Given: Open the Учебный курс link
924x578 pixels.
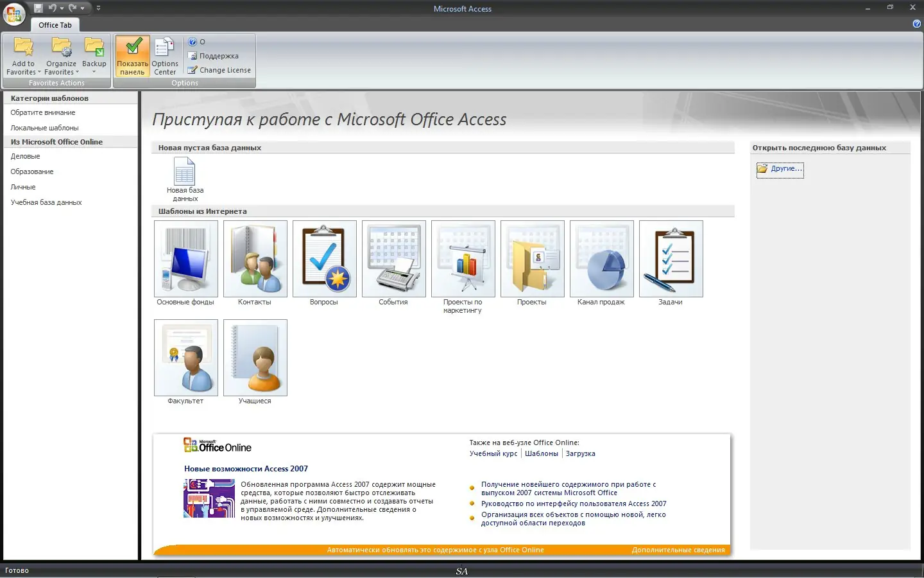Looking at the screenshot, I should [493, 453].
